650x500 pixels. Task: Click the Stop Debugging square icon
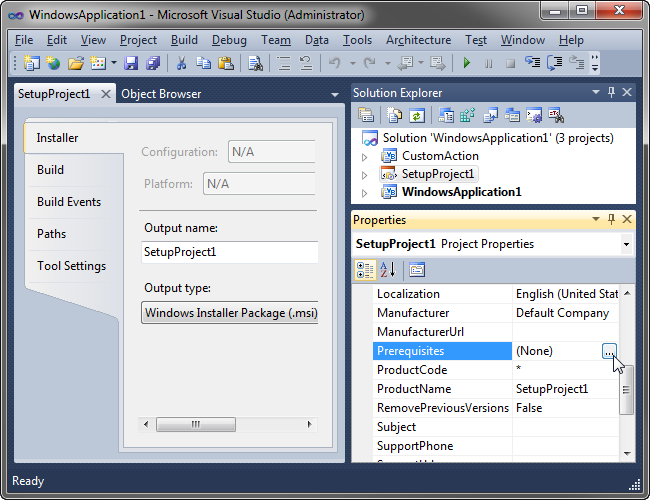coord(511,63)
